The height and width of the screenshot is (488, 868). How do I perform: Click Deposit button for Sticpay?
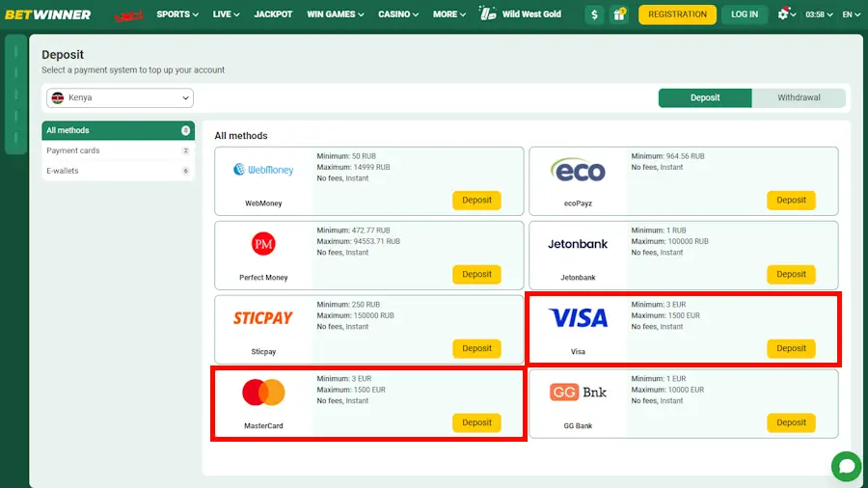[476, 348]
